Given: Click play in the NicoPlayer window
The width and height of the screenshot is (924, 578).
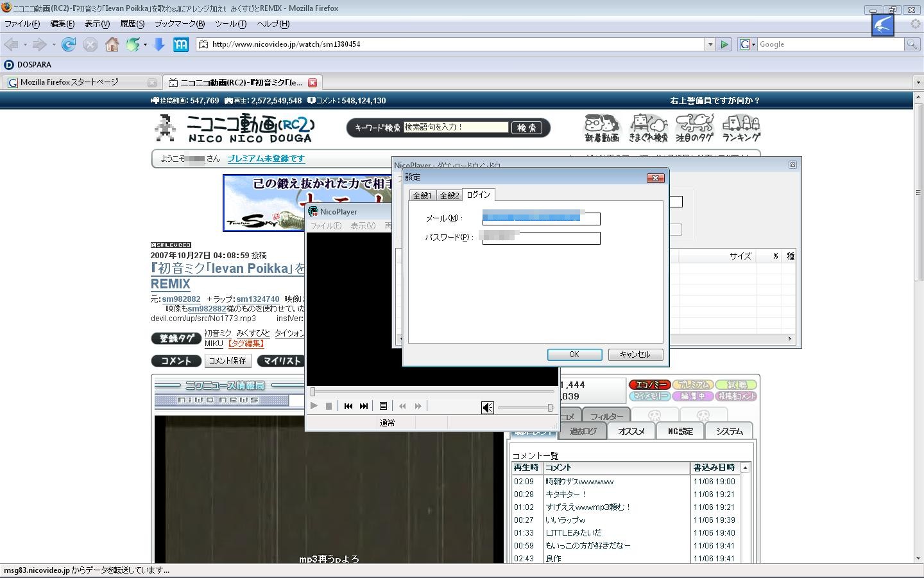Looking at the screenshot, I should pyautogui.click(x=314, y=406).
